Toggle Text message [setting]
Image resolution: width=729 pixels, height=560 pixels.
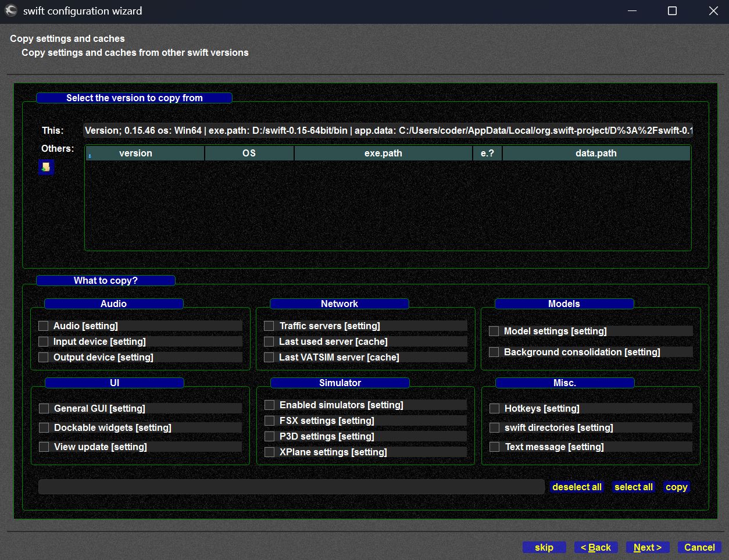click(x=495, y=447)
